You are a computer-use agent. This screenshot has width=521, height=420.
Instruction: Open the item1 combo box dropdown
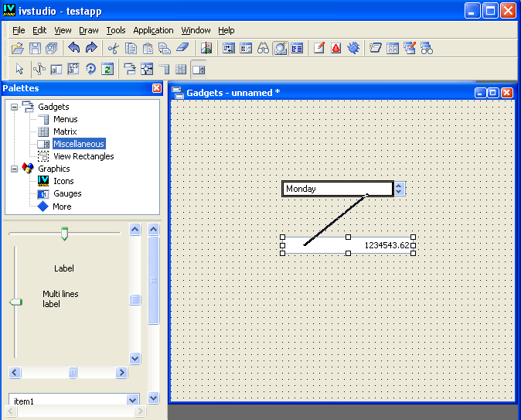click(132, 401)
